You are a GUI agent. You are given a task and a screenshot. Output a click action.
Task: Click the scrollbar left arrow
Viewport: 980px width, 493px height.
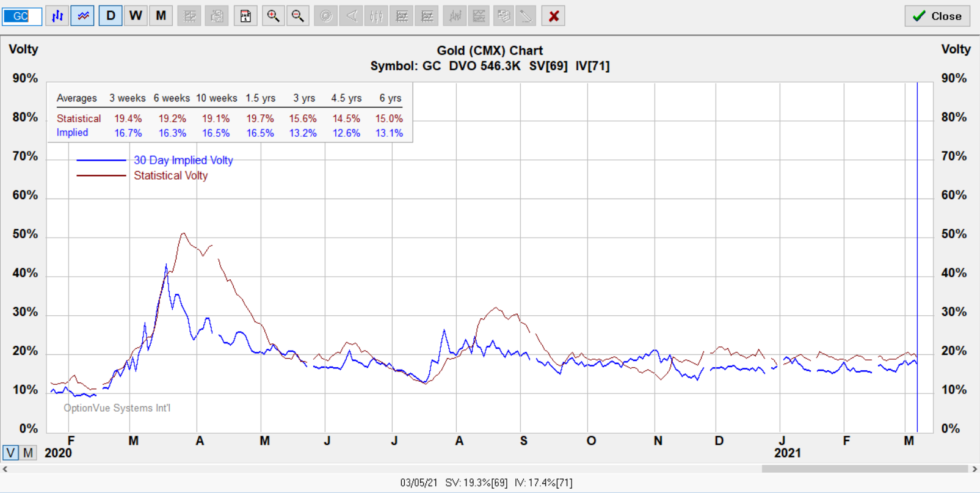coord(5,469)
